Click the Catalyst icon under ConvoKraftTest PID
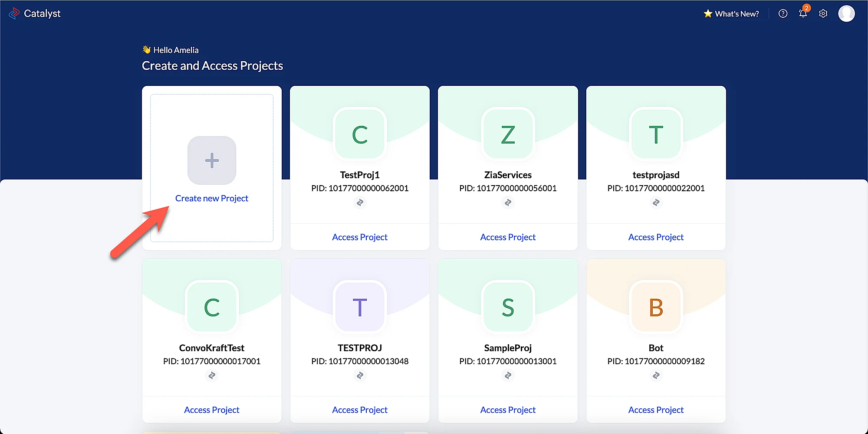The height and width of the screenshot is (434, 868). pyautogui.click(x=212, y=375)
